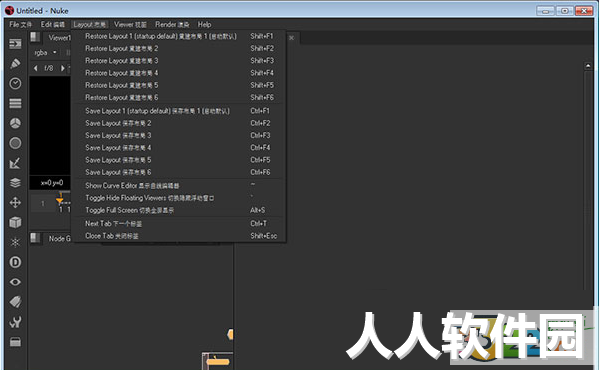Click the frame number field showing 1
Image resolution: width=600 pixels, height=370 pixels.
coord(42,204)
